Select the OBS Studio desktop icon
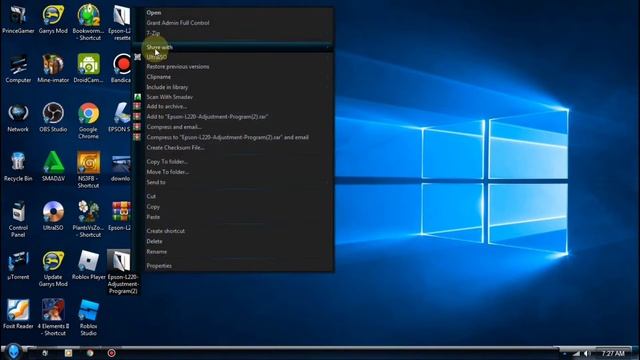Viewport: 640px width, 360px height. [x=53, y=118]
